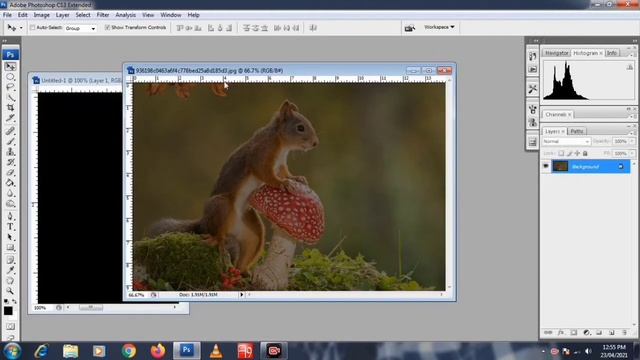Click the foreground color swatch
Image resolution: width=640 pixels, height=360 pixels.
click(x=8, y=311)
